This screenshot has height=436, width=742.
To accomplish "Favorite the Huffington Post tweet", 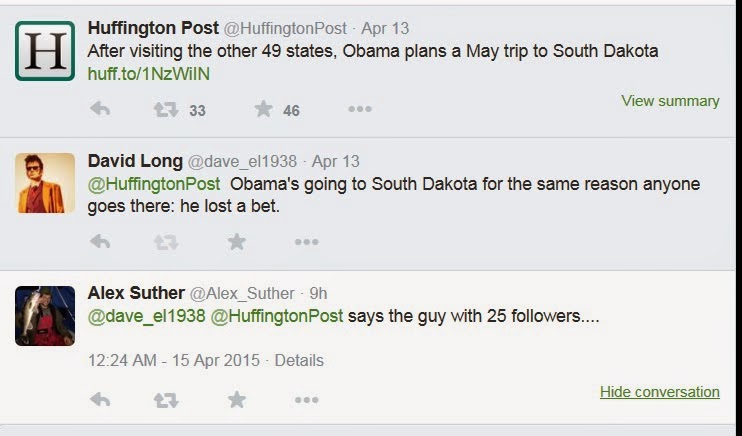I will point(263,109).
